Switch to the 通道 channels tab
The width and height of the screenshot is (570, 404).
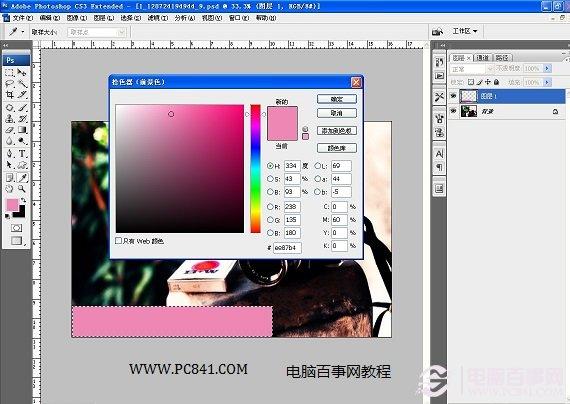pyautogui.click(x=482, y=58)
